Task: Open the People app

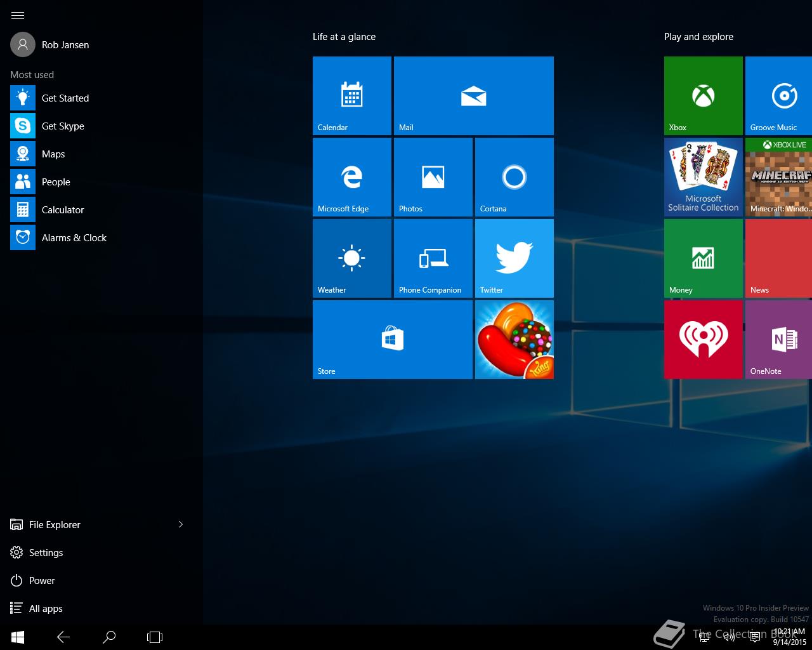Action: [x=101, y=182]
